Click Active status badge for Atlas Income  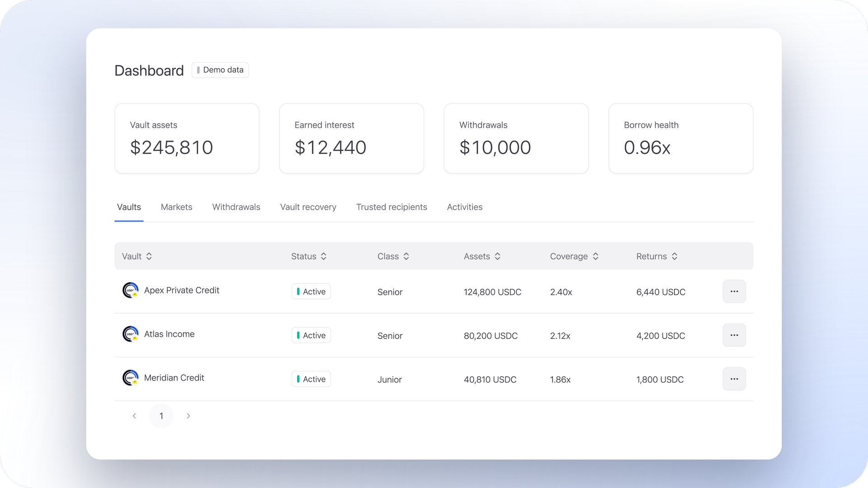pyautogui.click(x=311, y=335)
